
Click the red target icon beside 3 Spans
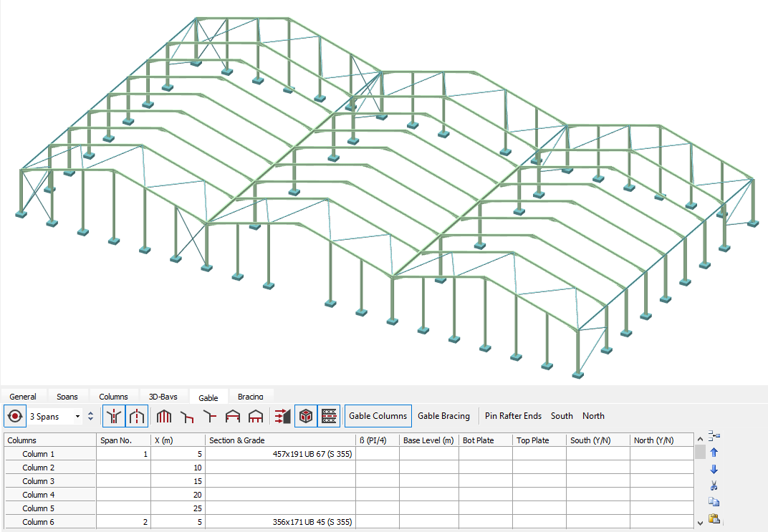point(14,416)
